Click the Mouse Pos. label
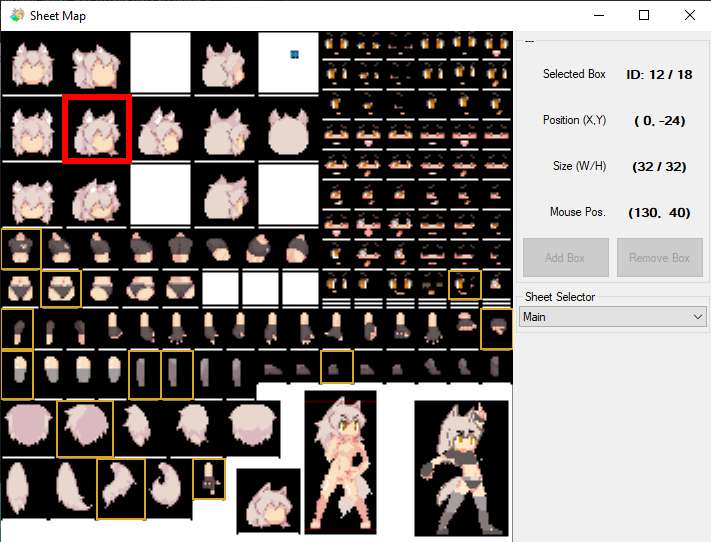Screen dimensions: 711x542 coord(578,212)
